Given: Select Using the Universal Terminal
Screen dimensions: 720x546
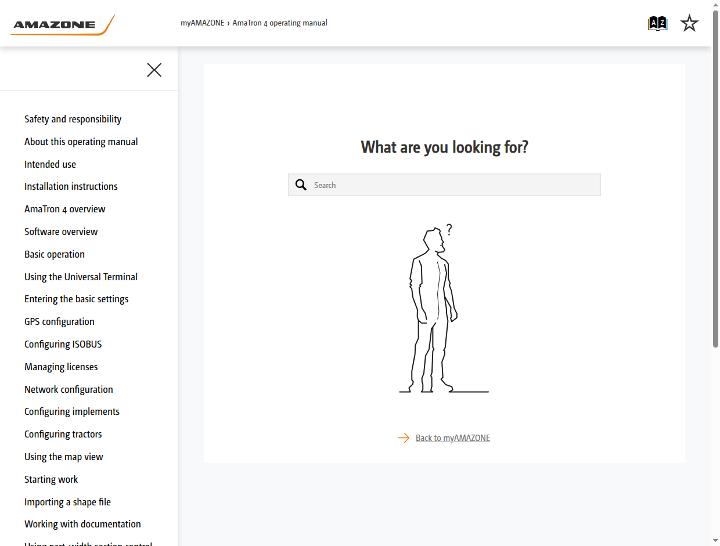Looking at the screenshot, I should click(x=81, y=276).
